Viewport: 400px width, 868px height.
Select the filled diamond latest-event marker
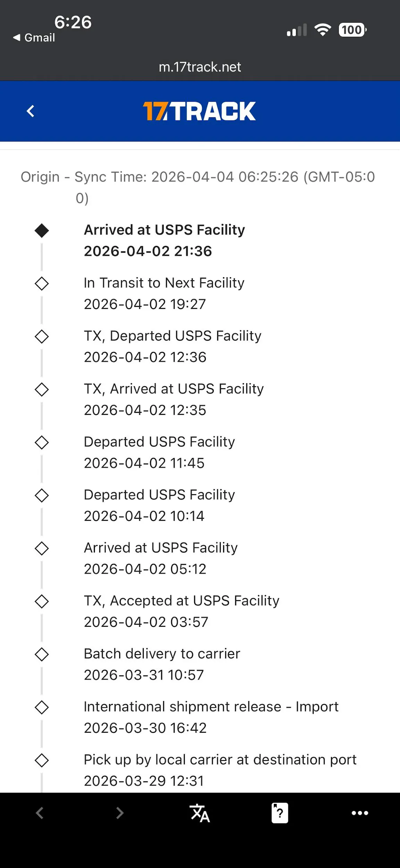tap(42, 231)
